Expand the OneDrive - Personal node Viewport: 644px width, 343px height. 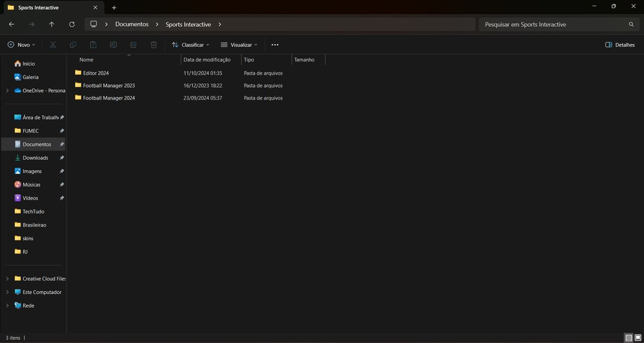point(7,90)
